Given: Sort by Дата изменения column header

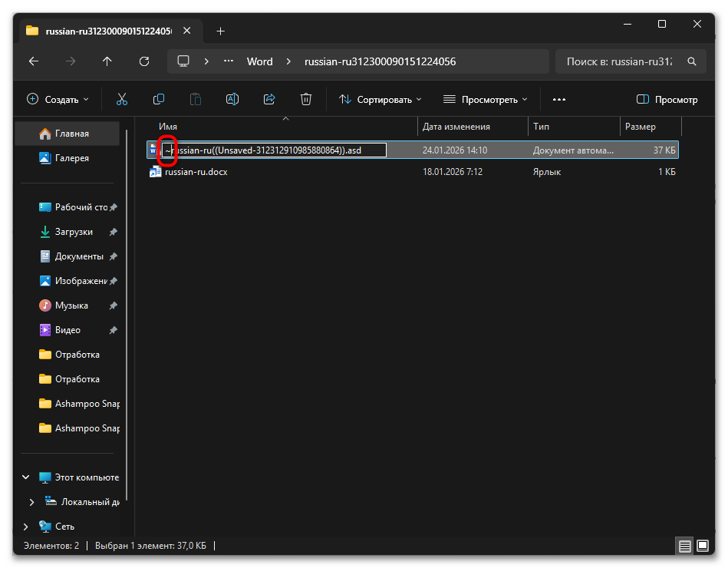Looking at the screenshot, I should tap(456, 127).
